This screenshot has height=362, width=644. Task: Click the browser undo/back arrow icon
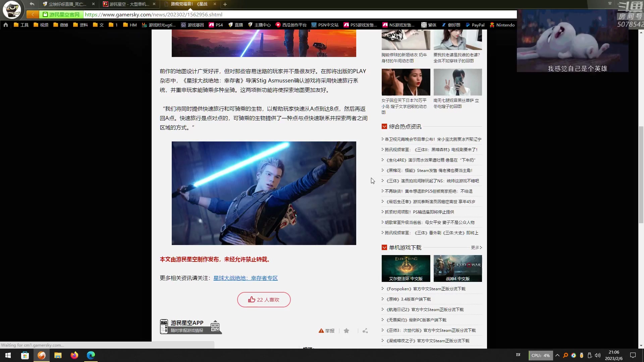[x=32, y=4]
